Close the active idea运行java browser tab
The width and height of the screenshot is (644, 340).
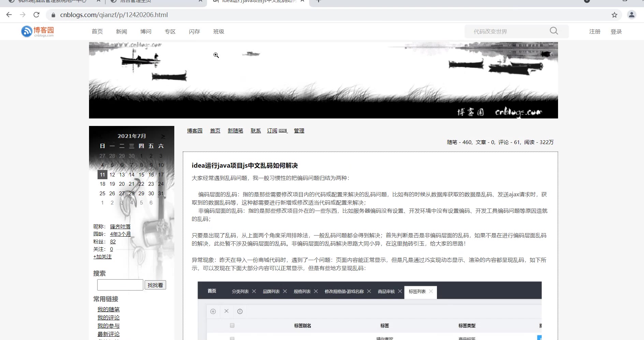point(302,1)
